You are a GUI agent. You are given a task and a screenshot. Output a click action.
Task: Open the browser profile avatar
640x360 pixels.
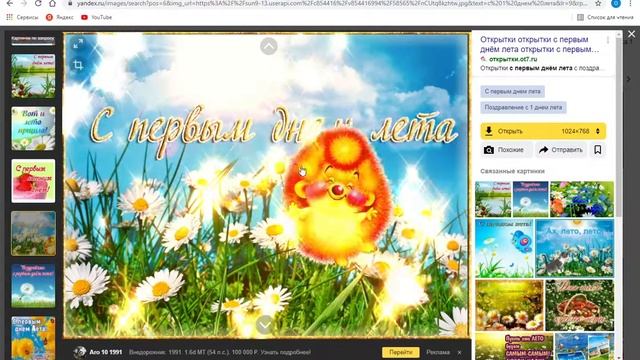[616, 3]
